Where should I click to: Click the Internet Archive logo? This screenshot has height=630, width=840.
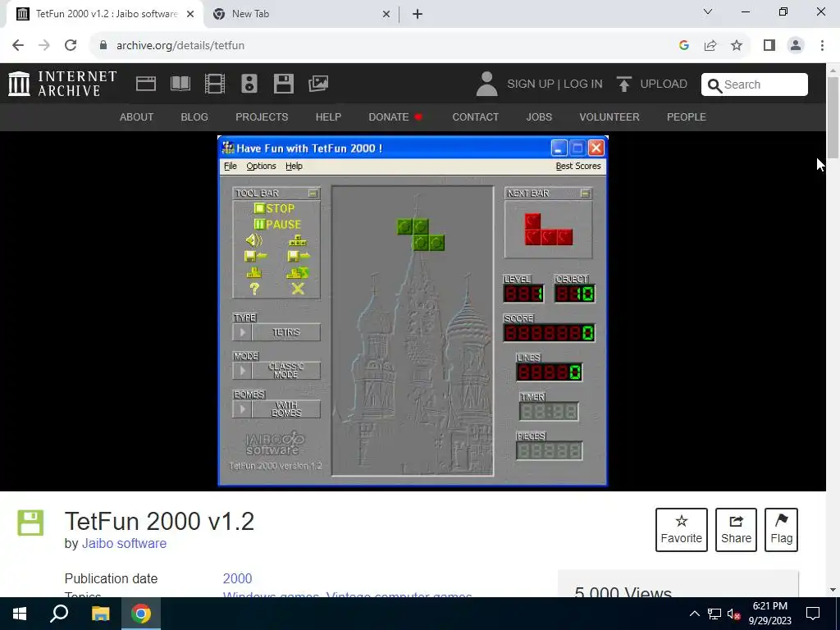[x=62, y=84]
